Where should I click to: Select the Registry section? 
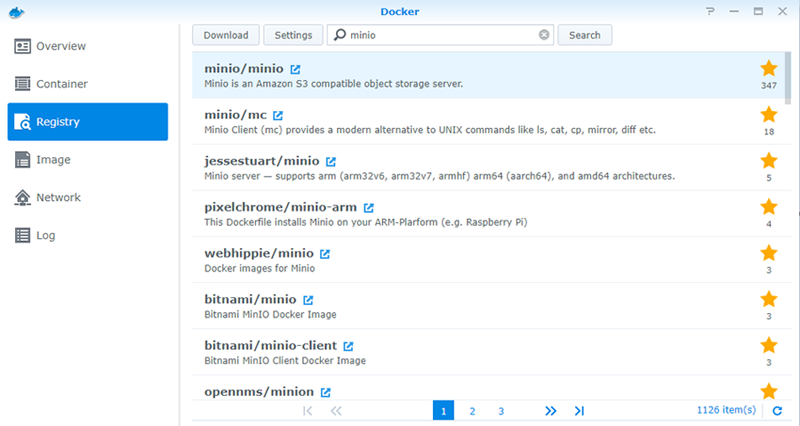88,121
